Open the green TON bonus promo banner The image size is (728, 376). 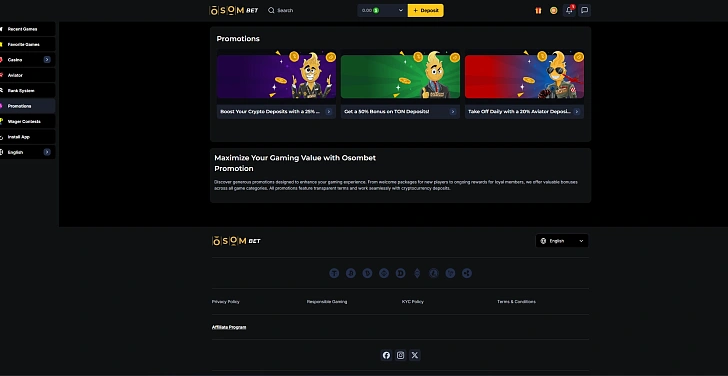[400, 75]
